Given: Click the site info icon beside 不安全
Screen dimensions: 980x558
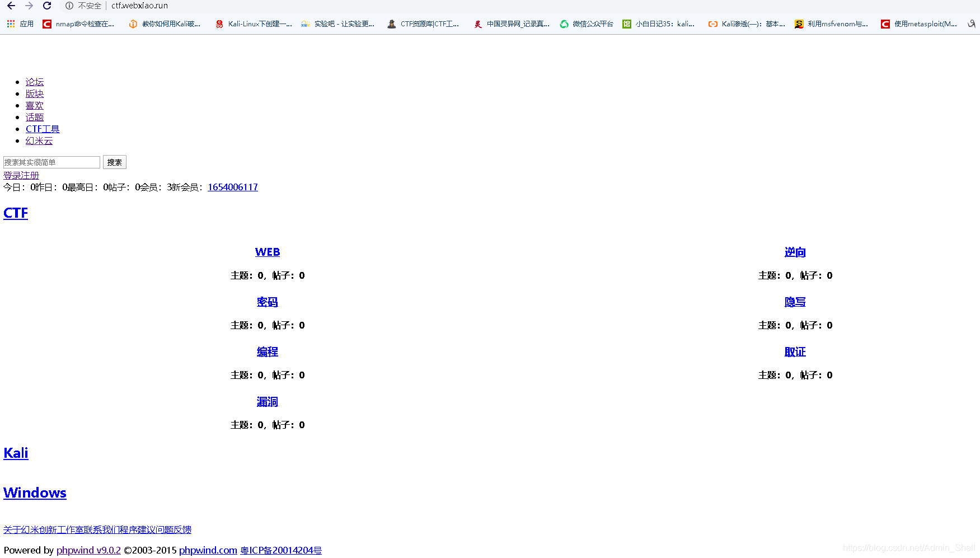Looking at the screenshot, I should coord(69,6).
